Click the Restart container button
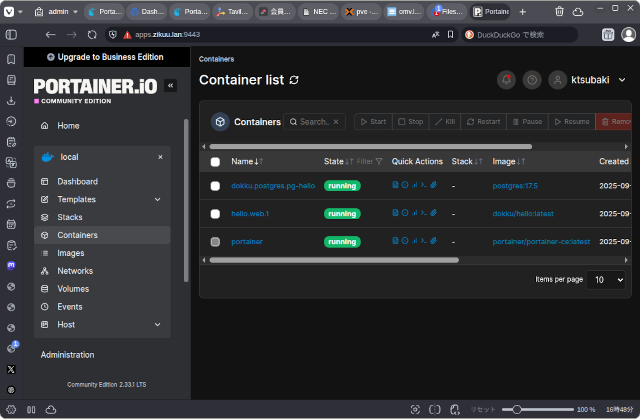The height and width of the screenshot is (419, 640). coord(484,122)
